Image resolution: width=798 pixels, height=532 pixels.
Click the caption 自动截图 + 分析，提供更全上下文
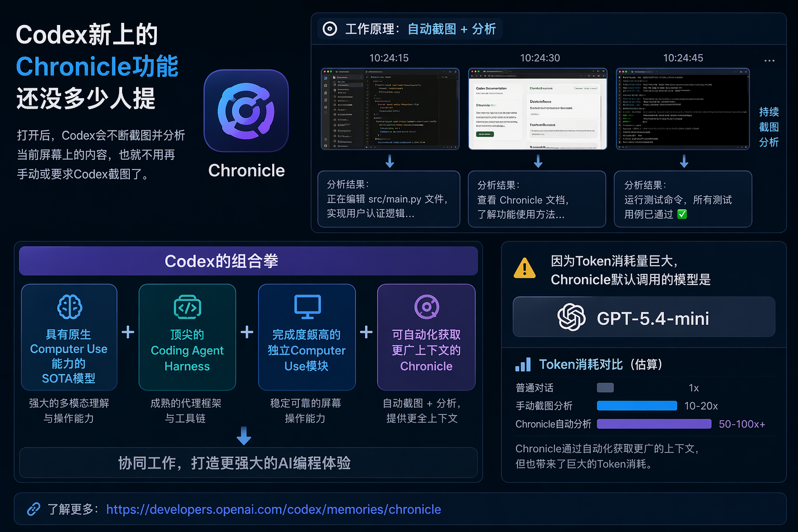click(422, 410)
